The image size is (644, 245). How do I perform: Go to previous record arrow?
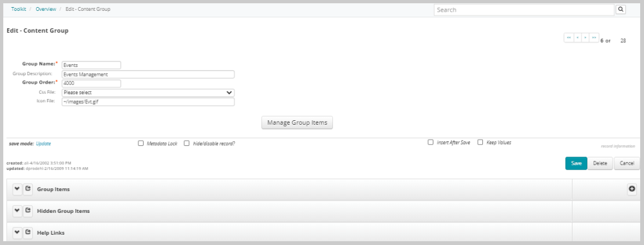tap(578, 38)
